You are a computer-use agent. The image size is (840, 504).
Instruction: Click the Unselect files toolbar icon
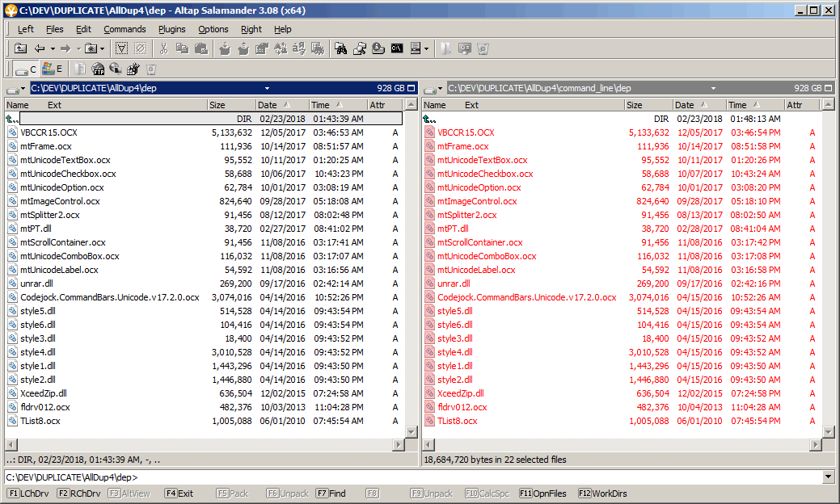(141, 48)
